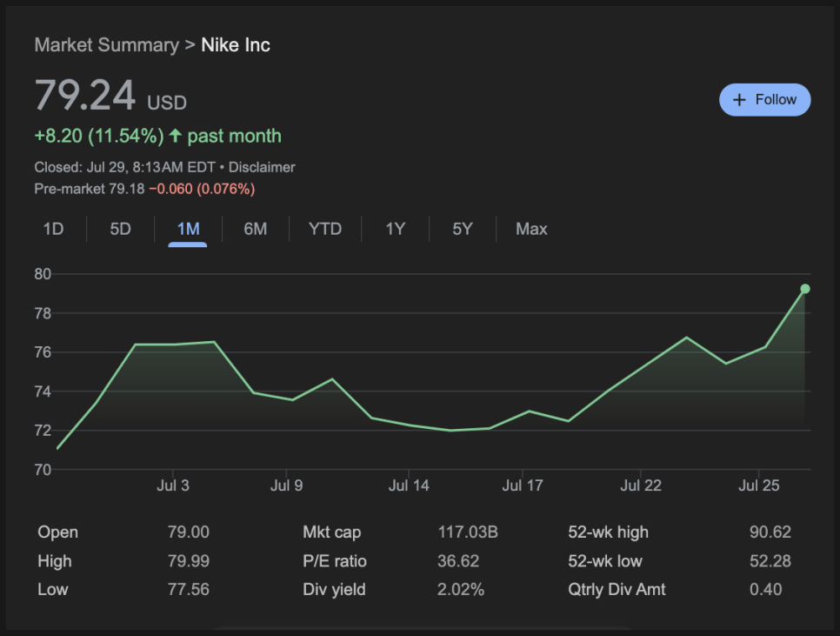
Task: Click the 52-wk low value 52.28
Action: tap(770, 561)
